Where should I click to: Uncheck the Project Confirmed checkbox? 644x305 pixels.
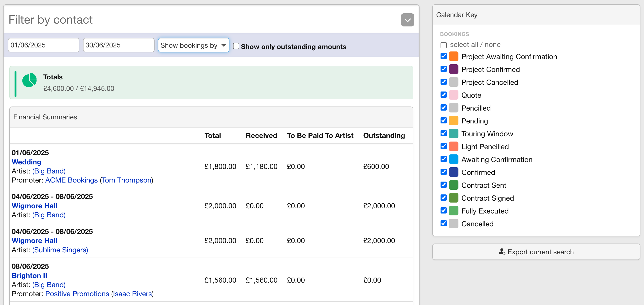point(443,69)
